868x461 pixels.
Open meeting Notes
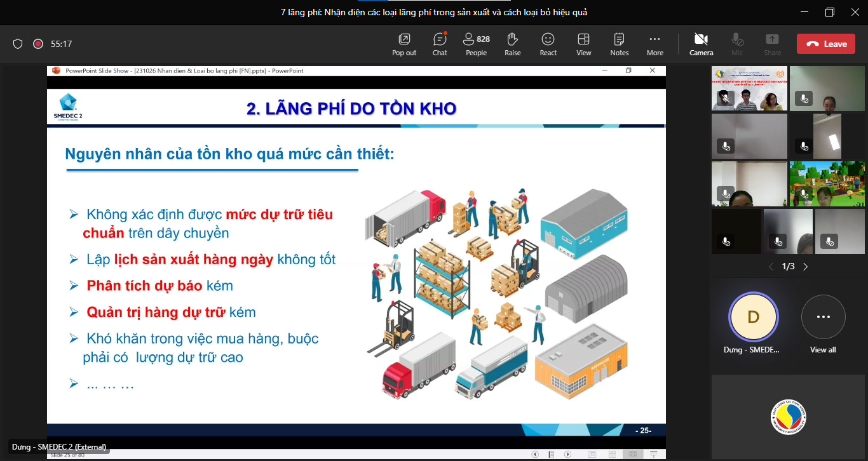coord(619,44)
